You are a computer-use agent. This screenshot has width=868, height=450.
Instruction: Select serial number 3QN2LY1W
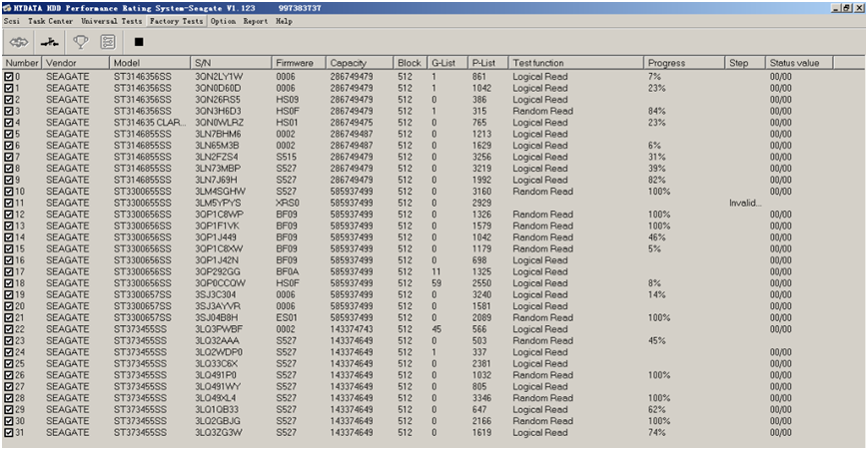[219, 77]
